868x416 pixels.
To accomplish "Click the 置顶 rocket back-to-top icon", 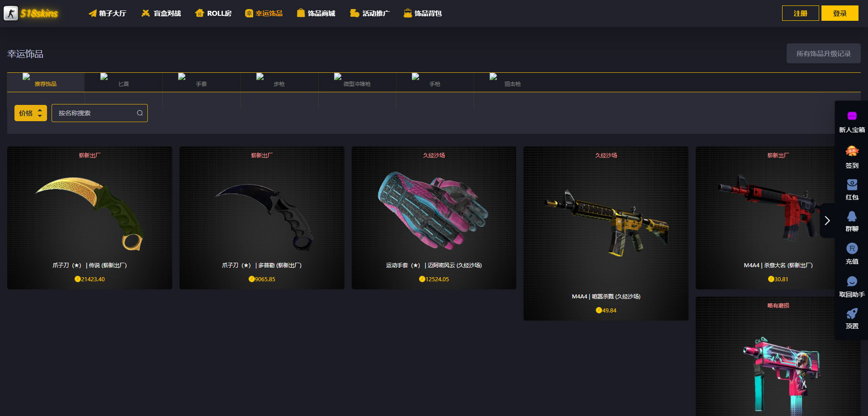I will pos(852,313).
